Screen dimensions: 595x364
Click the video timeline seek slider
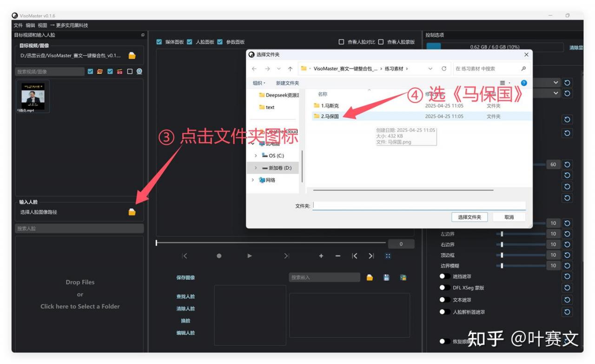(x=271, y=242)
